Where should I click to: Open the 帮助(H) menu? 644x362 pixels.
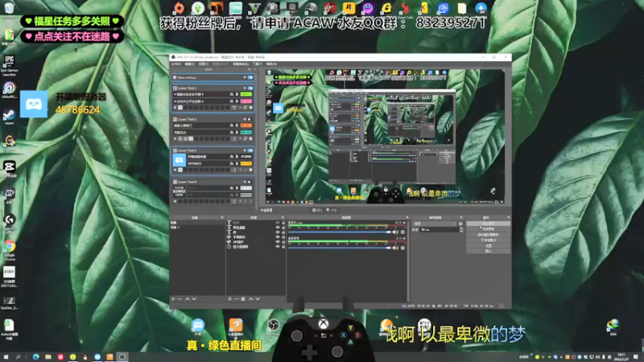[271, 64]
